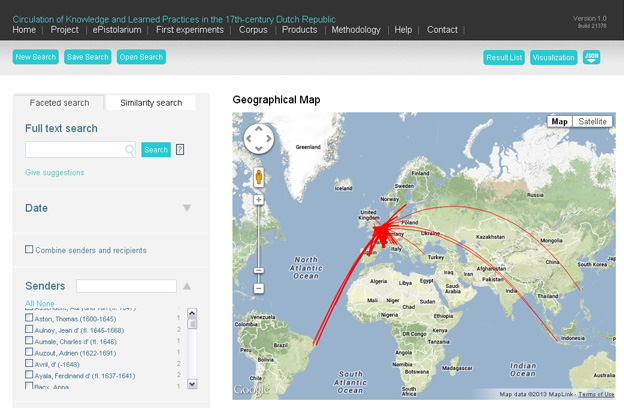Viewport: 624px width, 408px height.
Task: Click the Senders filter input field
Action: click(x=126, y=286)
